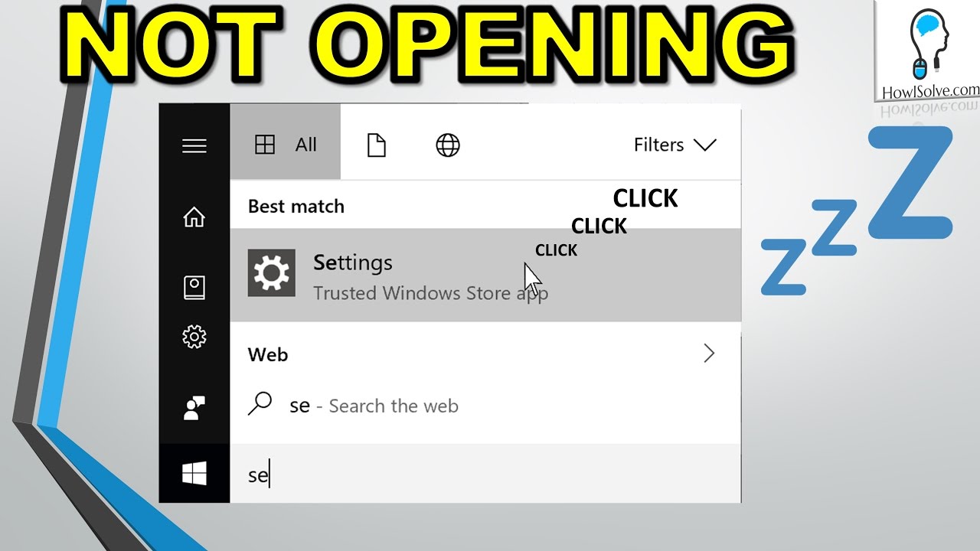Screen dimensions: 980x551
Task: Select the Documents filter page icon
Action: click(376, 145)
